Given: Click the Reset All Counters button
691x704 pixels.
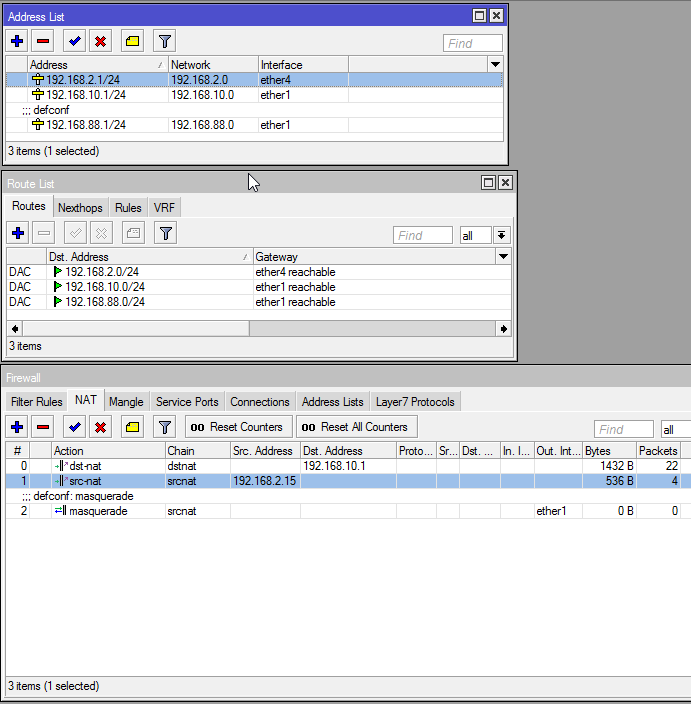Looking at the screenshot, I should 357,427.
